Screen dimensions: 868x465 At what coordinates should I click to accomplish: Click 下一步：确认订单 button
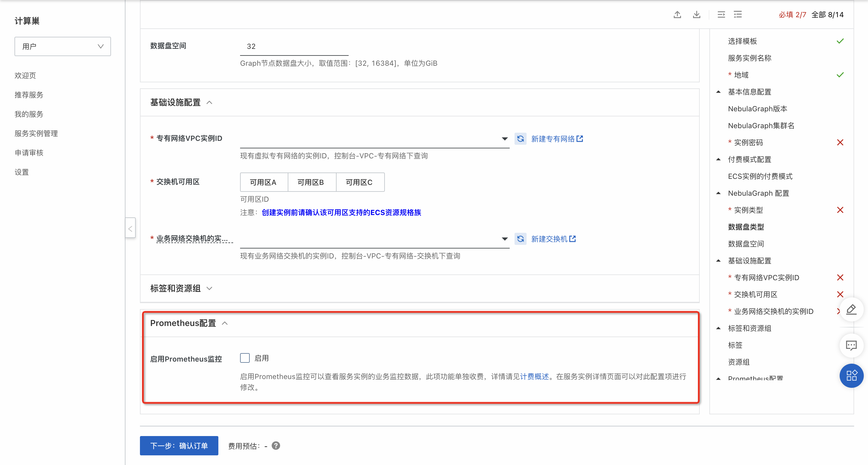coord(179,445)
